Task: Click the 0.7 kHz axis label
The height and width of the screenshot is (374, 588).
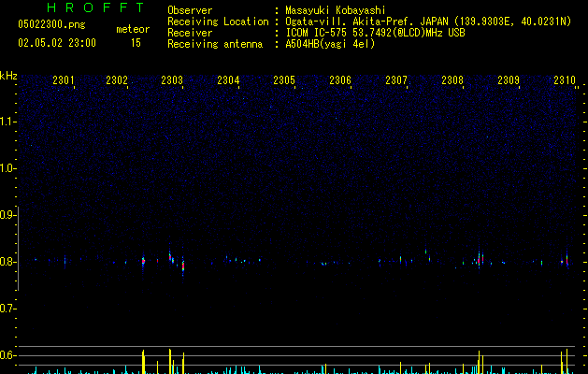Action: click(8, 309)
